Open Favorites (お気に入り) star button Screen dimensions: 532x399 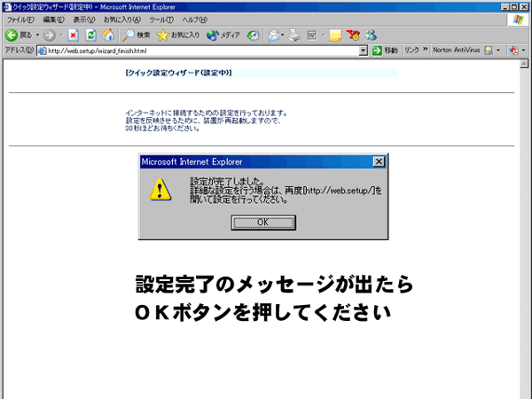click(178, 35)
